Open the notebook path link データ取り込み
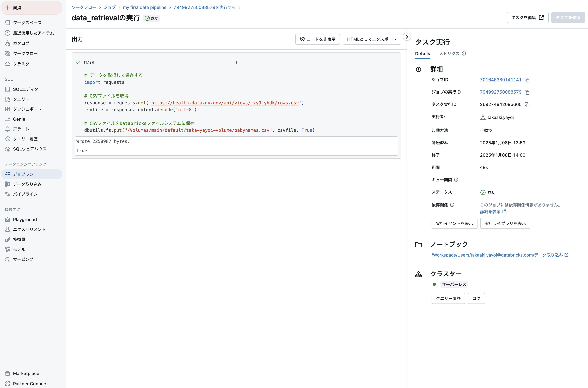Image resolution: width=588 pixels, height=388 pixels. [497, 255]
